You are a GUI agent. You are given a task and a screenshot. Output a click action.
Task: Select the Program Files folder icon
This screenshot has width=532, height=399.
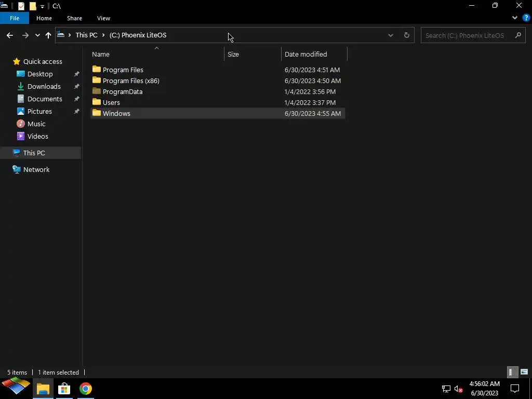pos(97,69)
